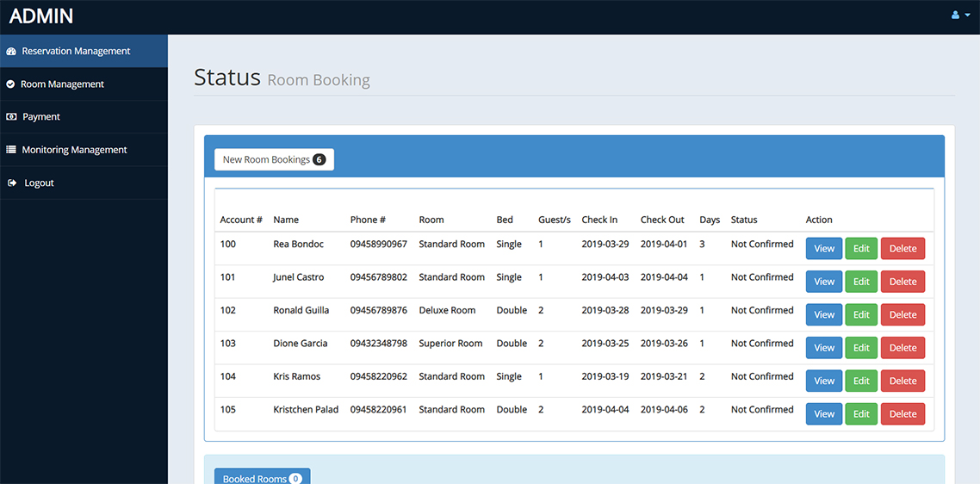Open Reservation Management in sidebar

pyautogui.click(x=84, y=52)
